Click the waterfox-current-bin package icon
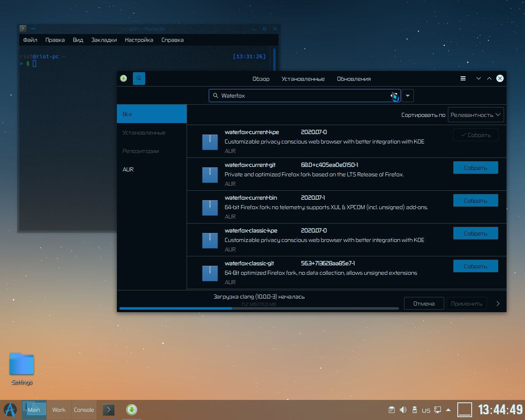Viewport: 525px width, 420px height. [210, 208]
